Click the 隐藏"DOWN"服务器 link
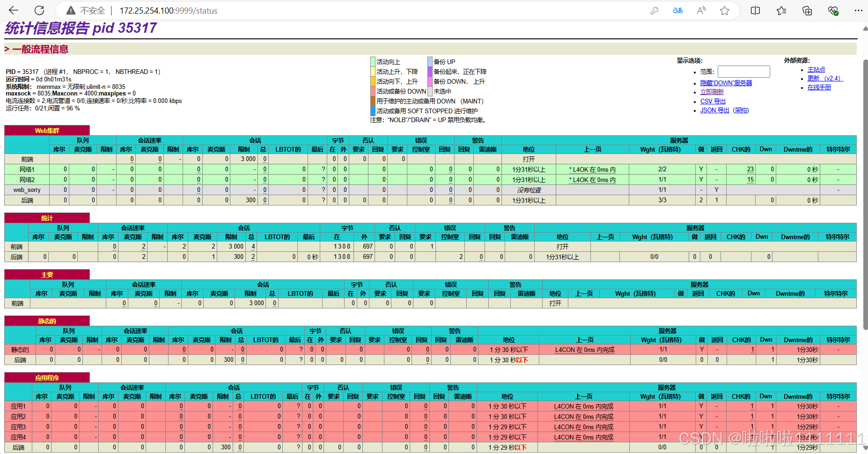Viewport: 868px width, 454px height. click(x=726, y=83)
